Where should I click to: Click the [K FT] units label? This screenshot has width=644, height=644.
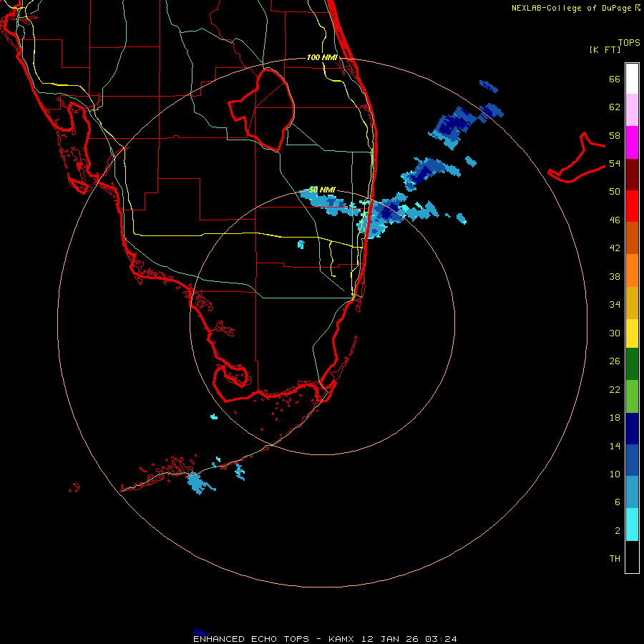point(605,49)
